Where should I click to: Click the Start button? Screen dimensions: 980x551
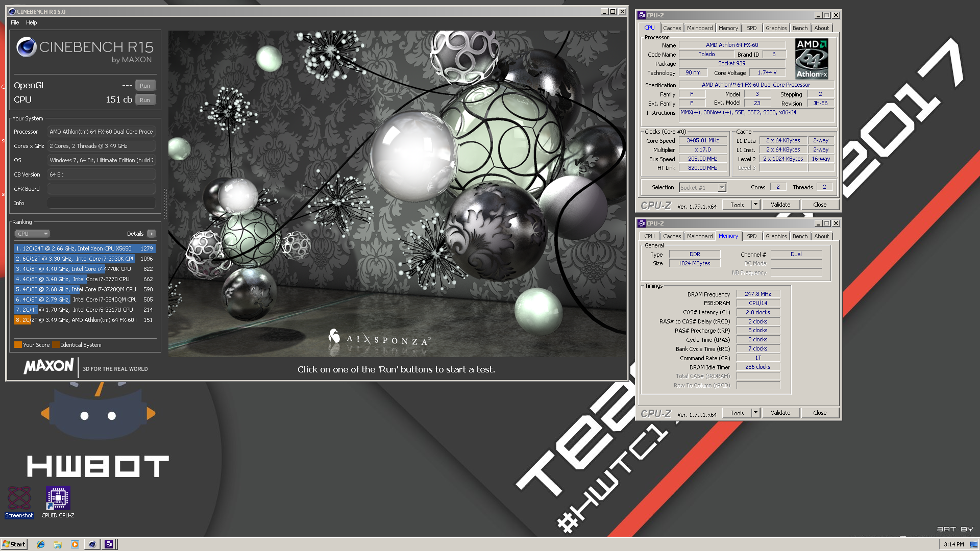click(14, 544)
